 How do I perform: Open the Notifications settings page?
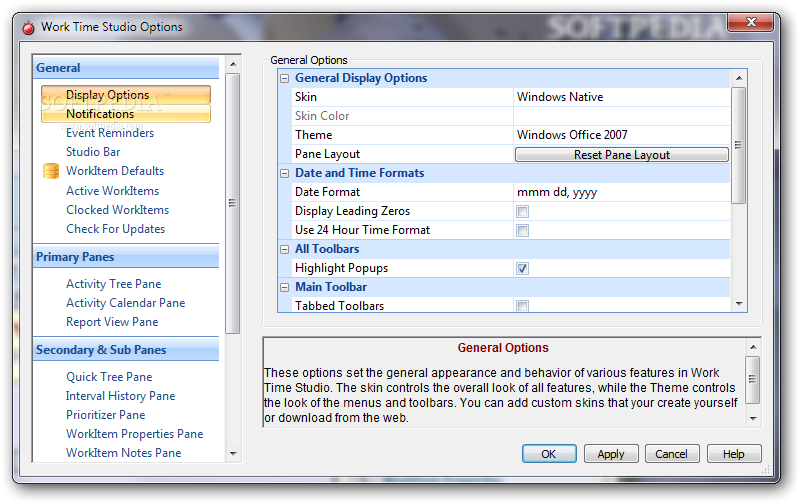coord(126,114)
